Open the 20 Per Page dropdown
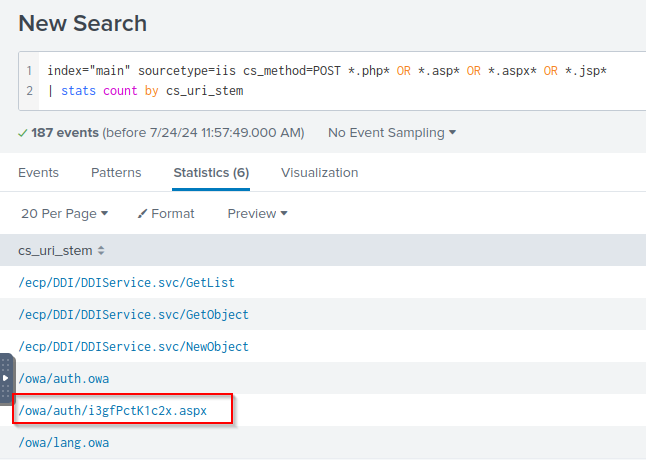The width and height of the screenshot is (646, 473). (x=64, y=213)
